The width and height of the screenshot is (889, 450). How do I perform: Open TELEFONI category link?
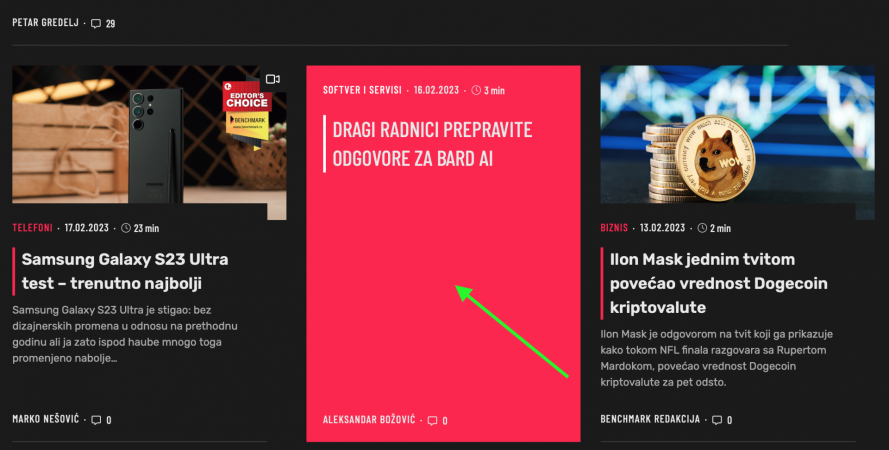point(32,228)
